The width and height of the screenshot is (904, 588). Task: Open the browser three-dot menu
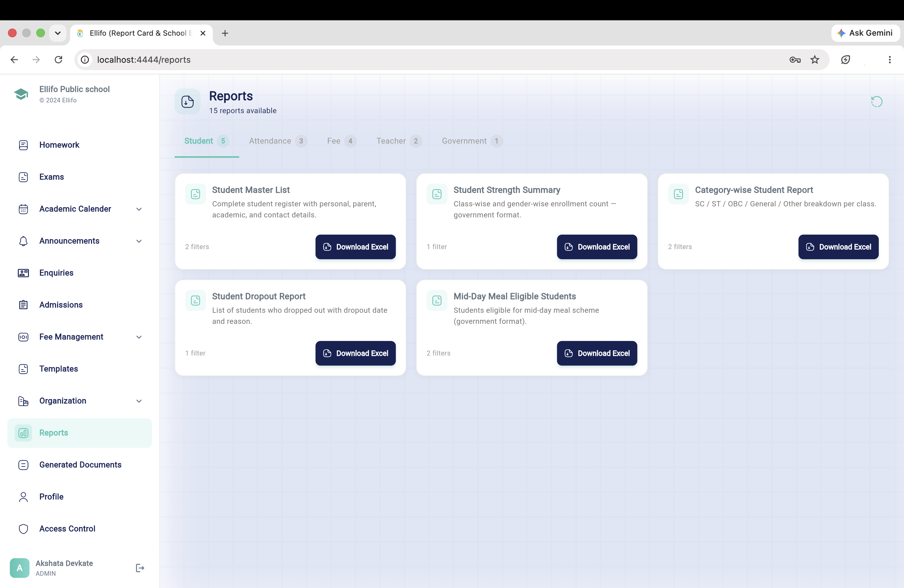tap(890, 60)
